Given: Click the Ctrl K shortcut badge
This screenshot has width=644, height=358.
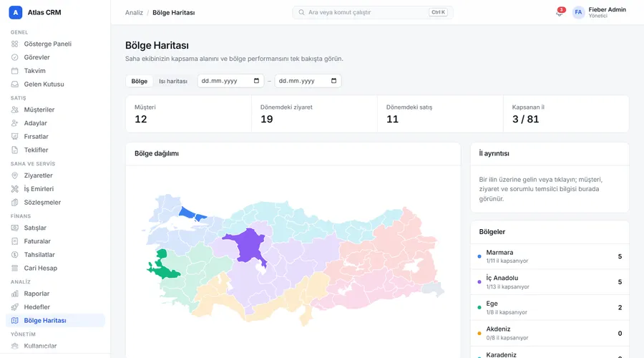Looking at the screenshot, I should tap(438, 12).
